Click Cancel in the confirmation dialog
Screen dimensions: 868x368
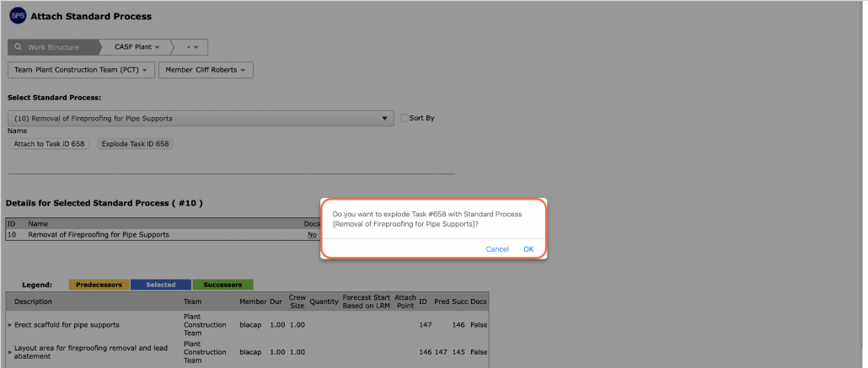tap(497, 249)
